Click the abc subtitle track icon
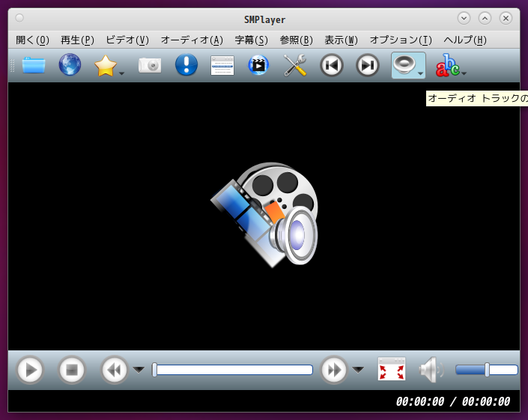This screenshot has width=528, height=420. point(448,65)
